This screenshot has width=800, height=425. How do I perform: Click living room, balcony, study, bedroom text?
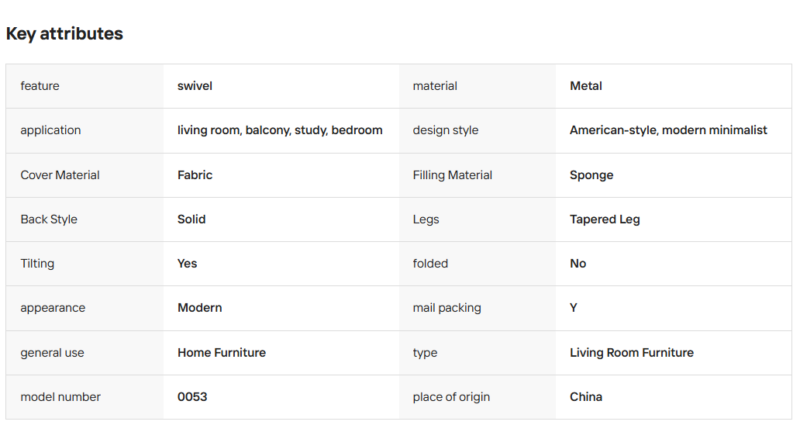tap(280, 130)
